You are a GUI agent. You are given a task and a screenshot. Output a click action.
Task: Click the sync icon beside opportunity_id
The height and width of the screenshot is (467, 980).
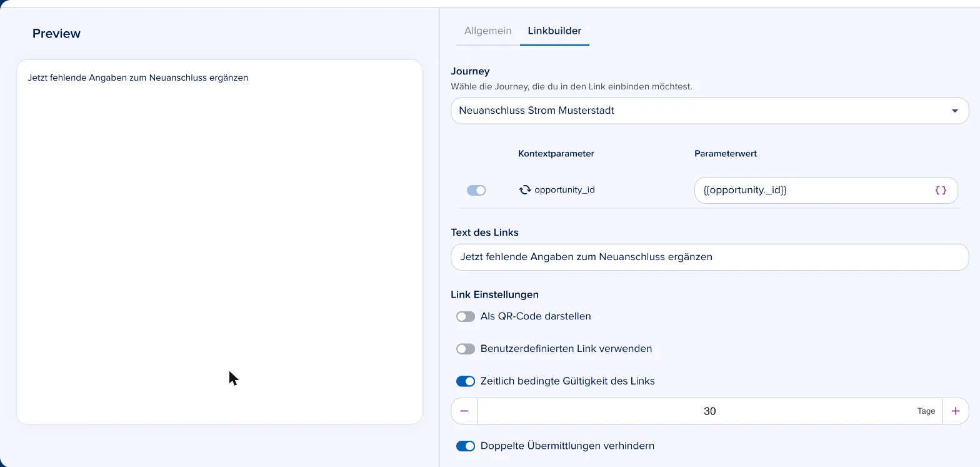[525, 190]
